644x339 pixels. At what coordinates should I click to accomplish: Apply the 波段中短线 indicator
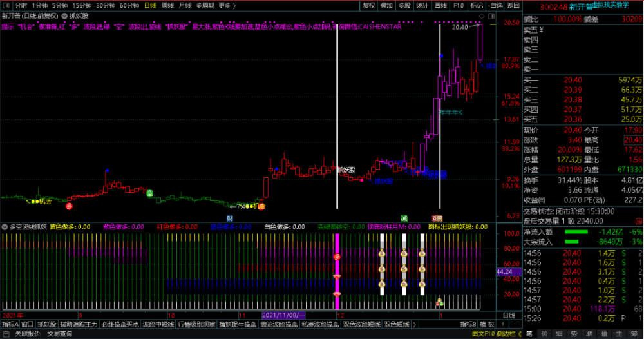click(x=158, y=324)
